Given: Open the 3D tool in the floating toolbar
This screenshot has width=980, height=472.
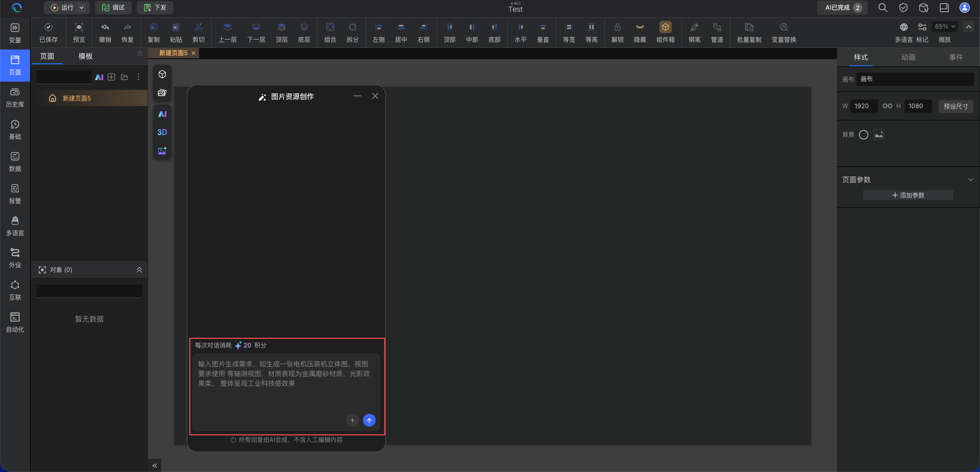Looking at the screenshot, I should (162, 132).
